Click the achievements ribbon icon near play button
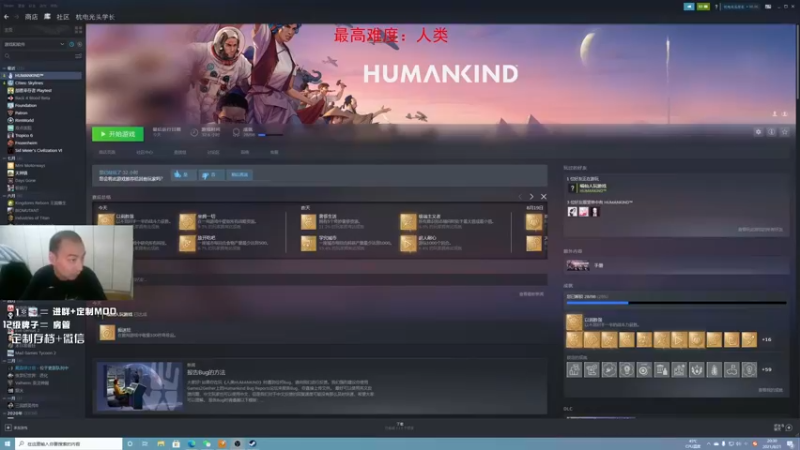This screenshot has height=450, width=800. (x=236, y=133)
